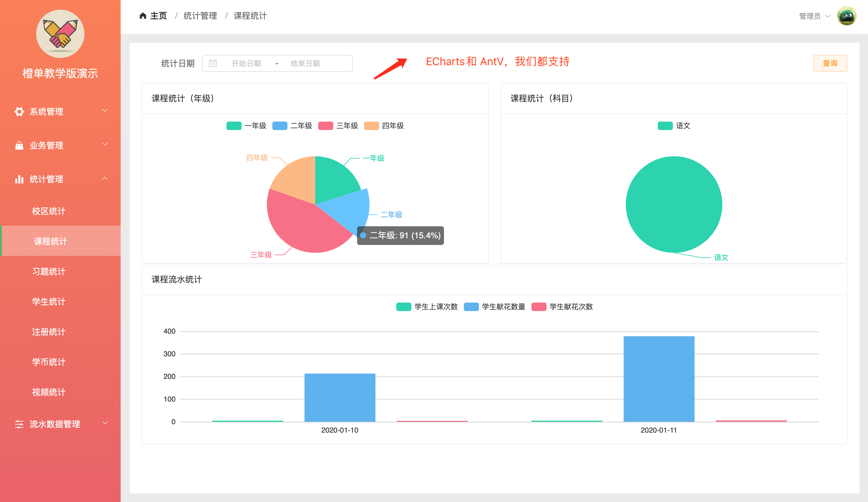Screen dimensions: 868x502
Task: Click the business management bag icon
Action: pos(19,145)
